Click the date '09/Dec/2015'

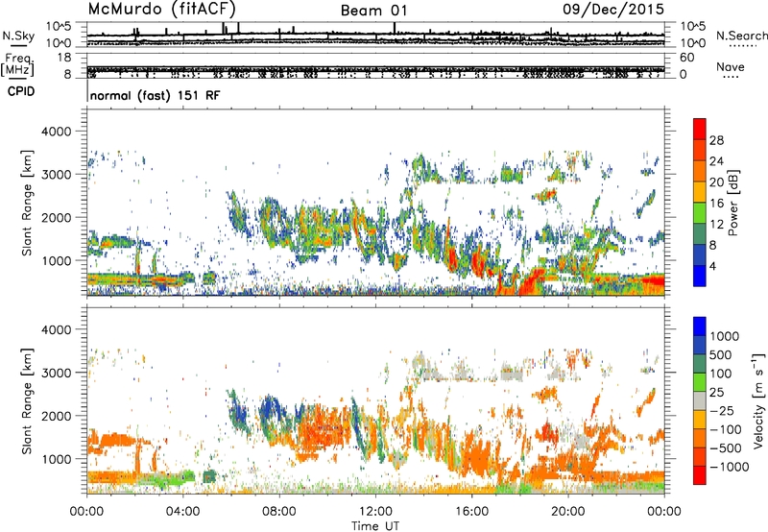613,9
